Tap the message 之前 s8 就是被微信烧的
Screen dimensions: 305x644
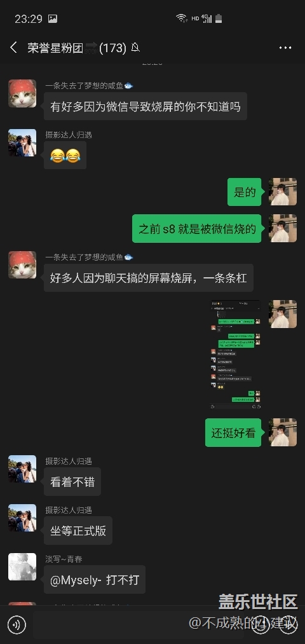pos(196,228)
